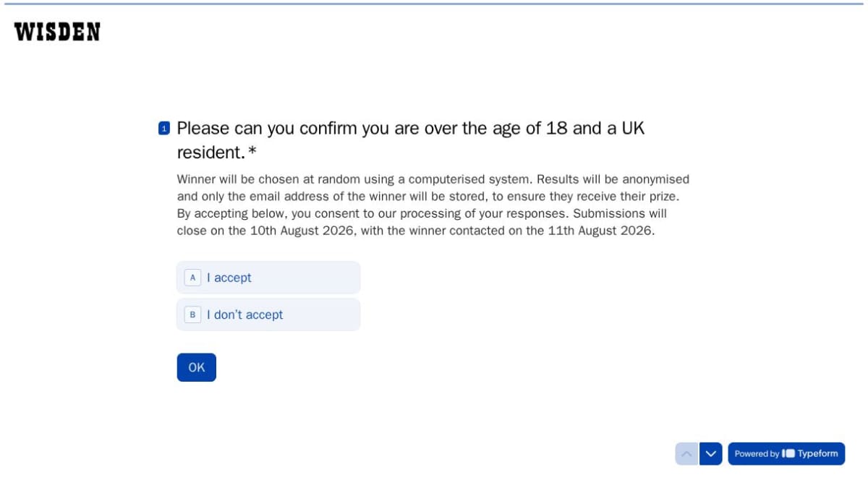The image size is (868, 488).
Task: Click the words "Powered by" in the footer badge
Action: point(757,454)
